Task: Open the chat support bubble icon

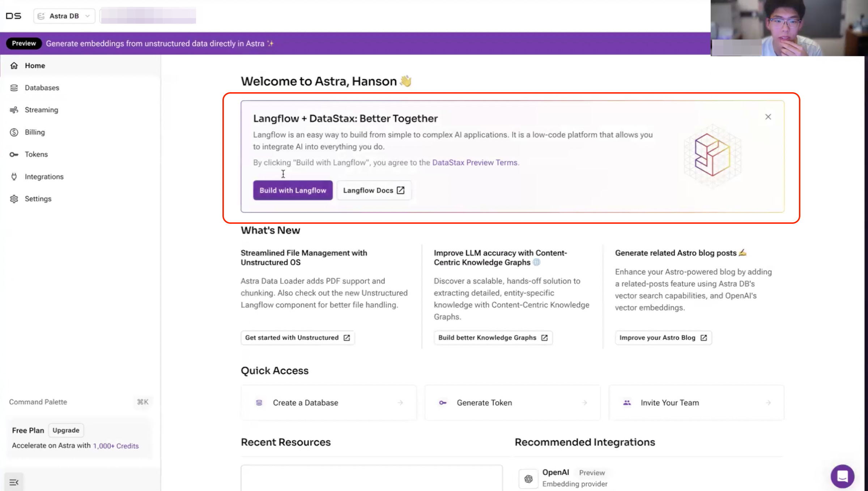Action: (x=842, y=476)
